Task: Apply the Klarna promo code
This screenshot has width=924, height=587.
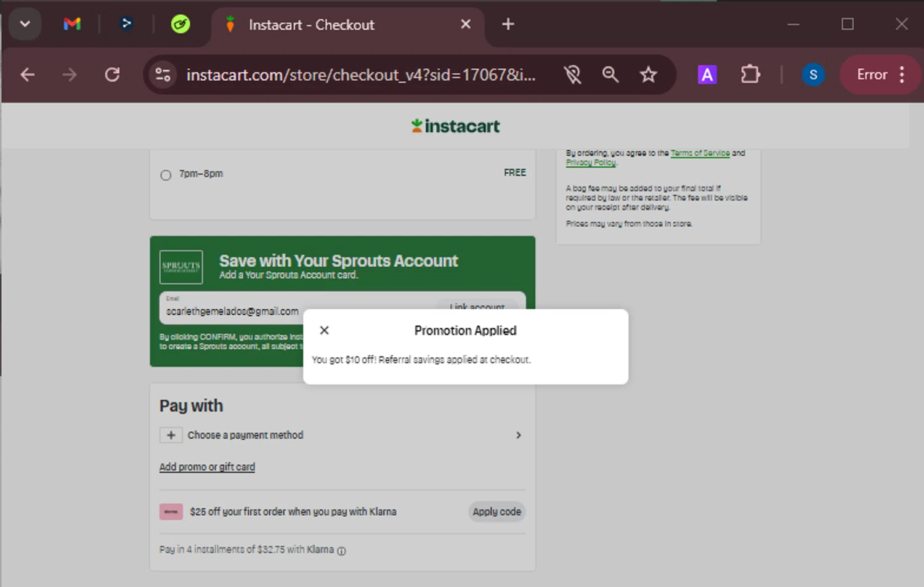Action: [x=496, y=512]
